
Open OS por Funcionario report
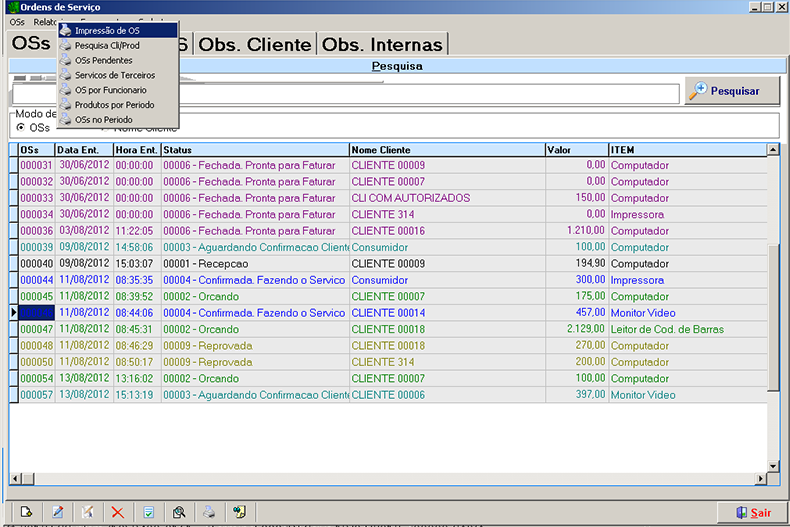coord(110,90)
